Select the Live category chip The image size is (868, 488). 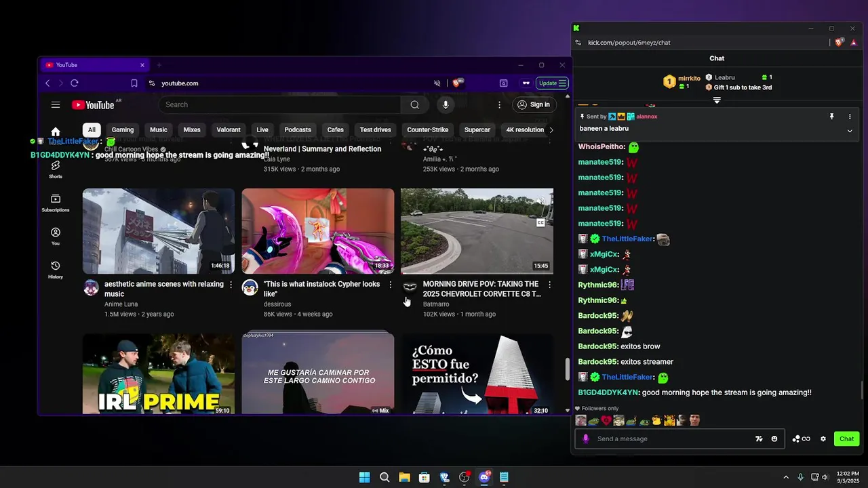[x=262, y=129]
